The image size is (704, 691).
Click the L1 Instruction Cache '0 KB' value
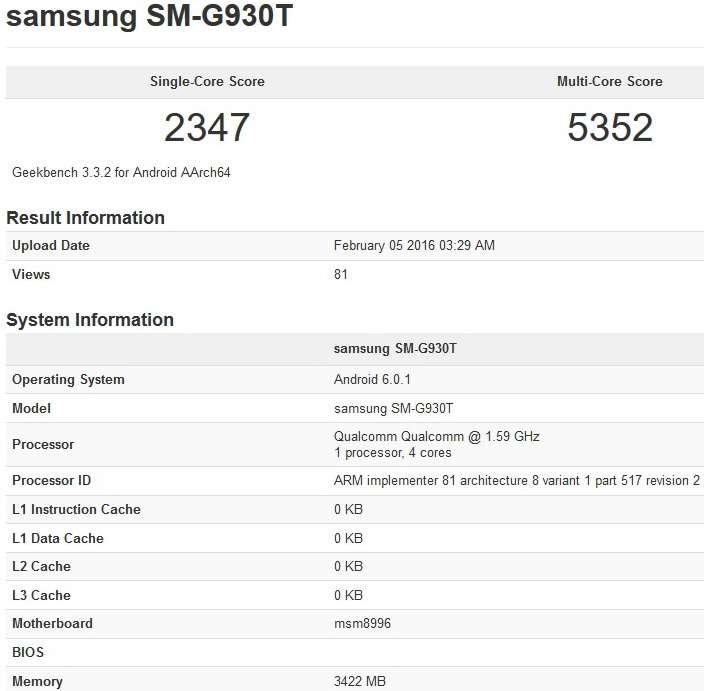pos(348,510)
